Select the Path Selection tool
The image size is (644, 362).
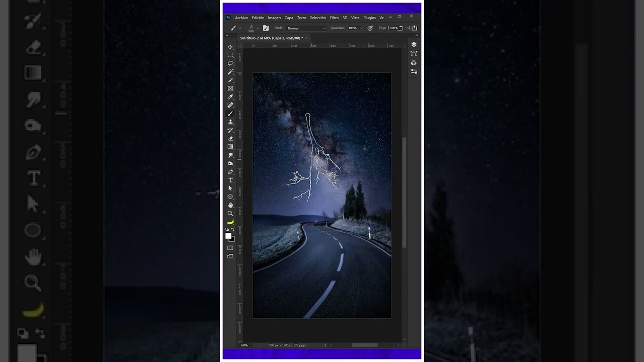(230, 189)
